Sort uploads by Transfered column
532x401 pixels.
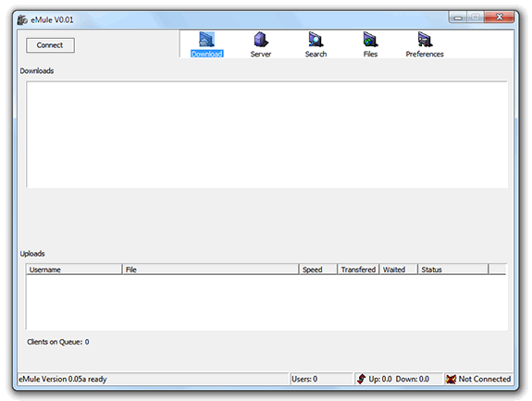pos(358,269)
